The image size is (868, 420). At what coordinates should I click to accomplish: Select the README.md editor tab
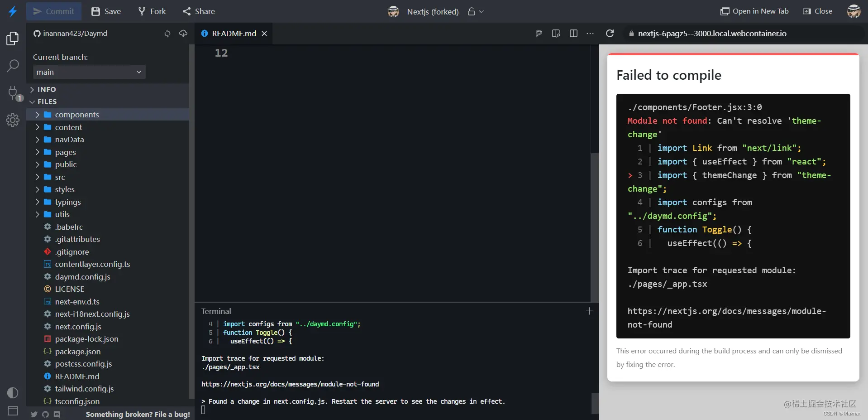point(234,34)
